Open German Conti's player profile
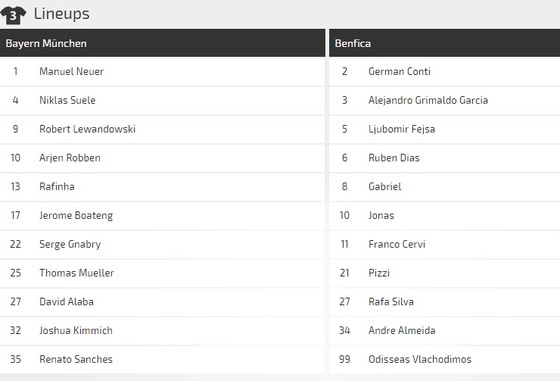 pos(399,71)
